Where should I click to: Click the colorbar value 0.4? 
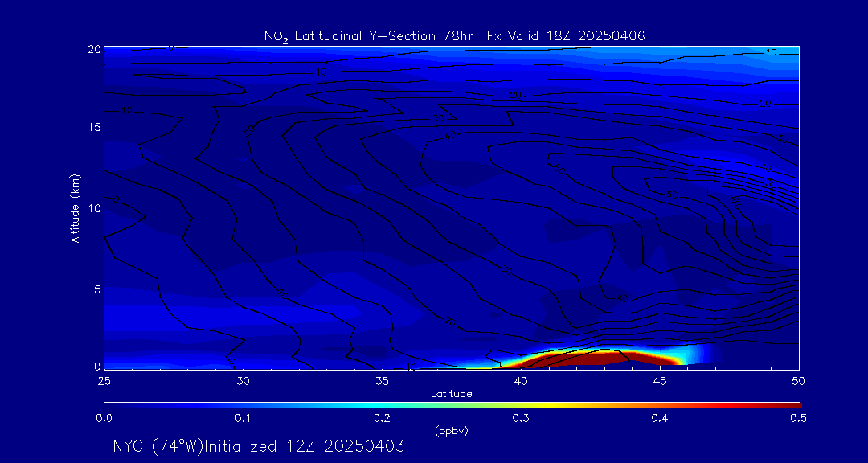pyautogui.click(x=660, y=418)
